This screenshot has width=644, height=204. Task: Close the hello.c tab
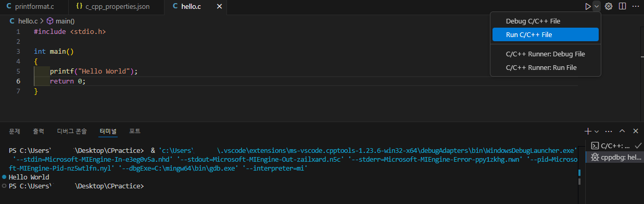(x=219, y=7)
